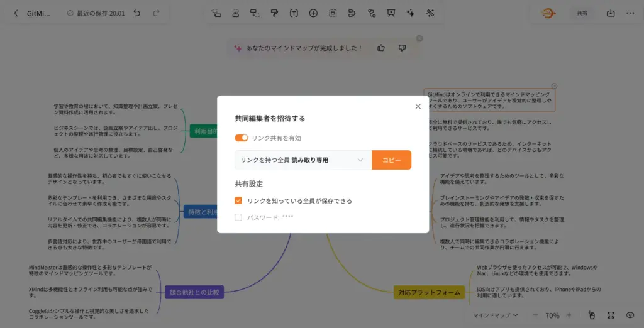Click the thumbs down feedback icon
This screenshot has height=328, width=644.
(x=402, y=48)
